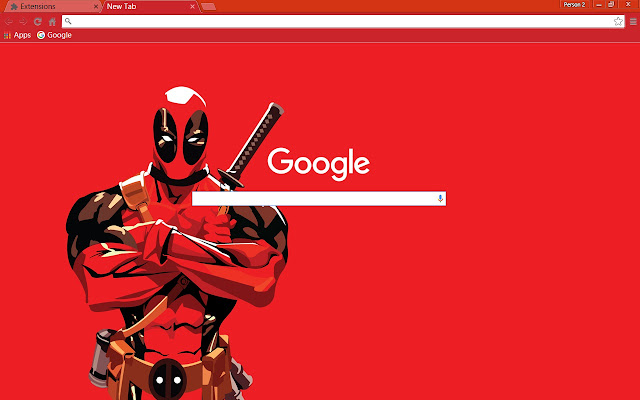Close the New Tab tab
Screen dimensions: 640x400
192,7
